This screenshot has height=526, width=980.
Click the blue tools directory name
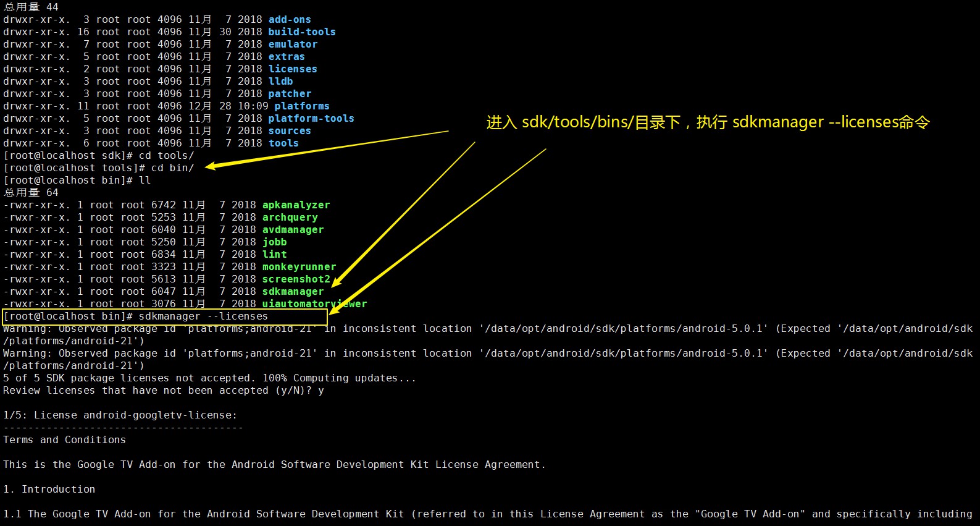click(x=283, y=143)
